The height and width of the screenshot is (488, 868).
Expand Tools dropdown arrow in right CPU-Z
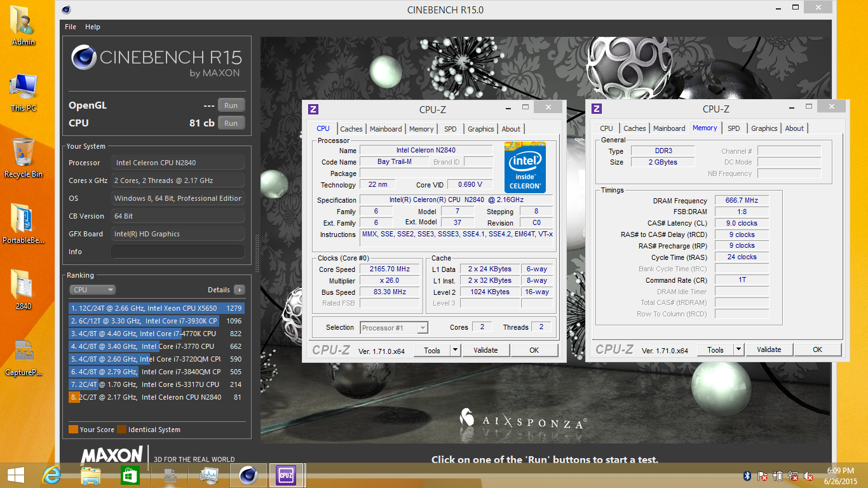(x=738, y=350)
